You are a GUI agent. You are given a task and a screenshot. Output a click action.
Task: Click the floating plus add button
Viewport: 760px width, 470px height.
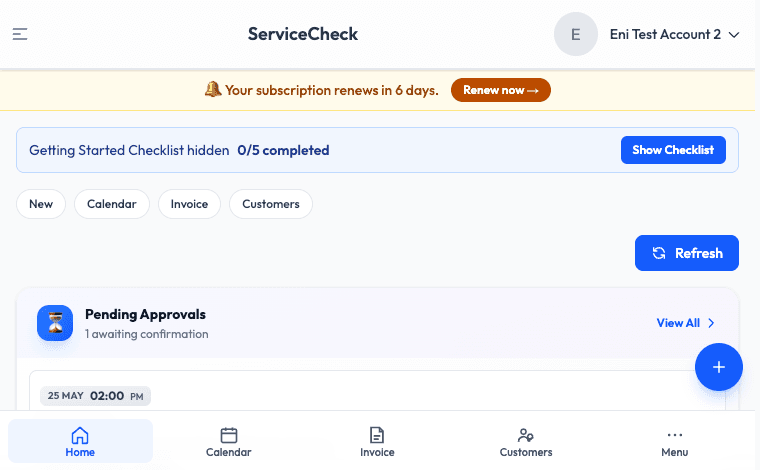[718, 367]
